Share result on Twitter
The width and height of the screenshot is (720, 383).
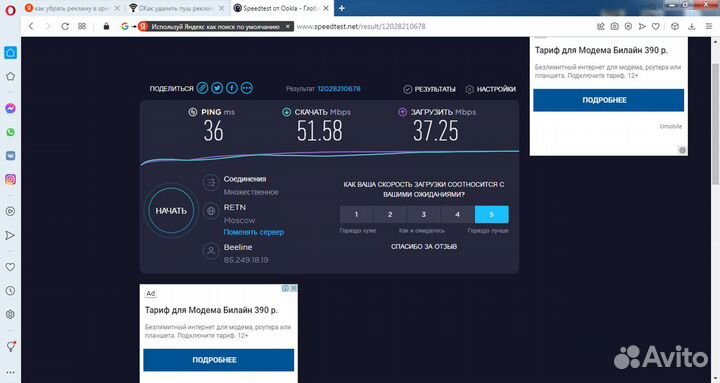[x=217, y=88]
